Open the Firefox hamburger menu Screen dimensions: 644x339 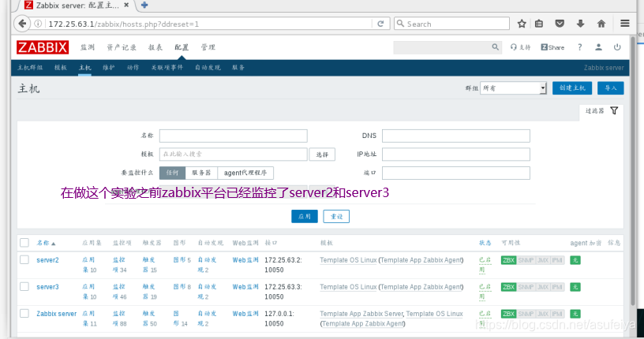[x=625, y=24]
